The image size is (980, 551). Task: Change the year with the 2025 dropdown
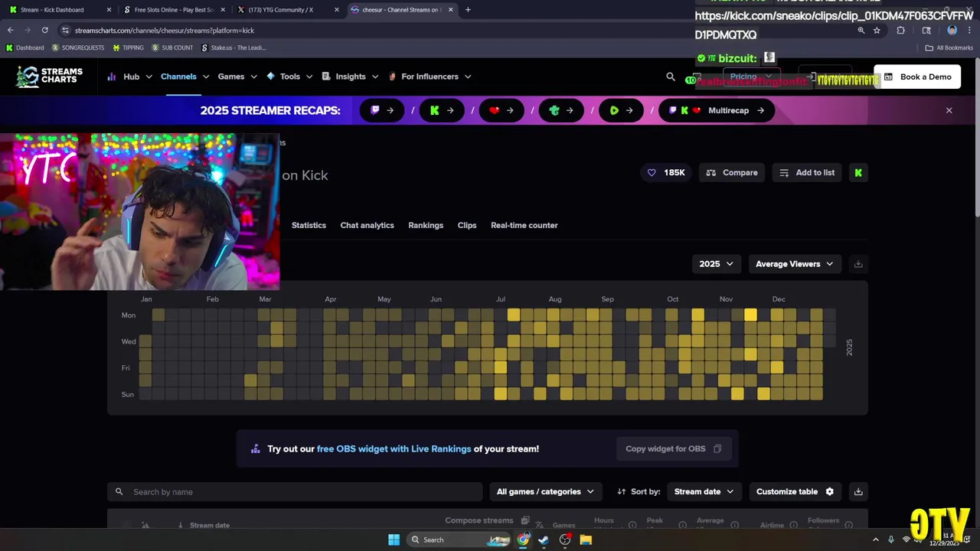[x=716, y=264]
